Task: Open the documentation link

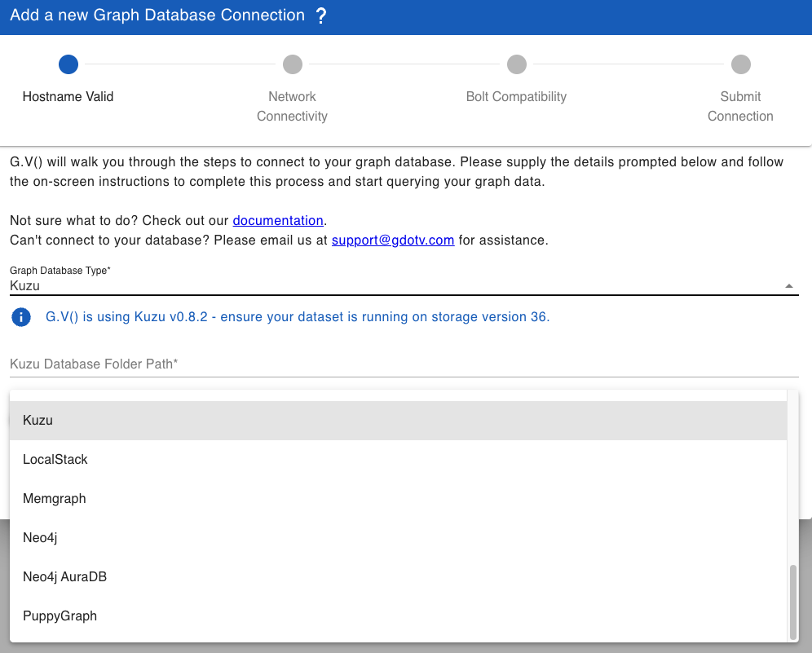Action: (278, 221)
